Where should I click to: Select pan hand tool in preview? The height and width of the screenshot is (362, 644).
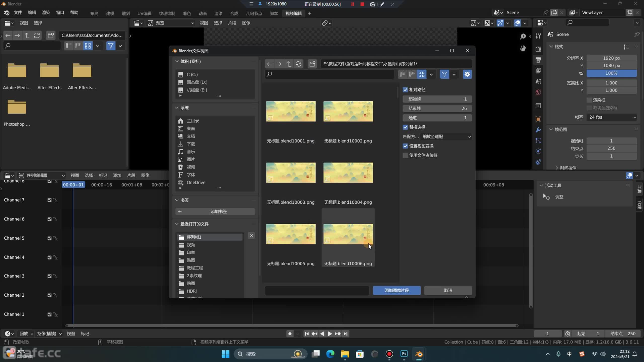(x=523, y=48)
